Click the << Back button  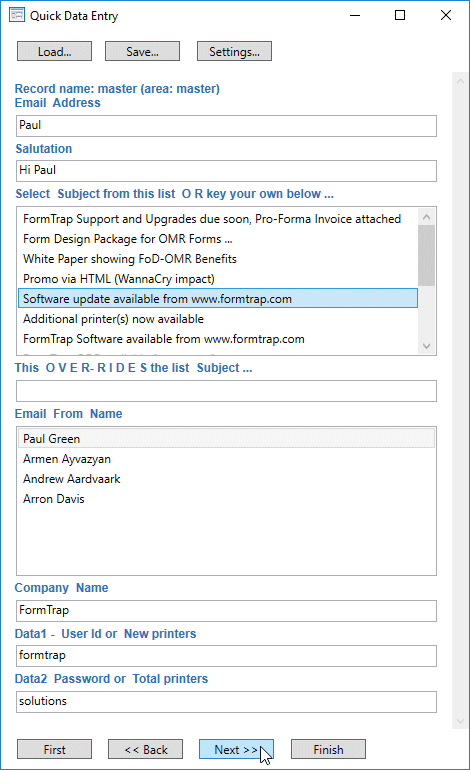[x=146, y=749]
